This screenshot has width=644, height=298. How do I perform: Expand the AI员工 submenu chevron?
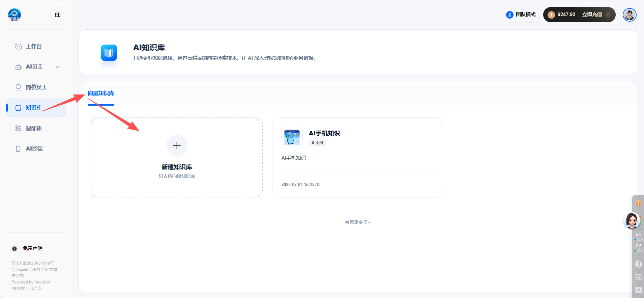[x=58, y=67]
